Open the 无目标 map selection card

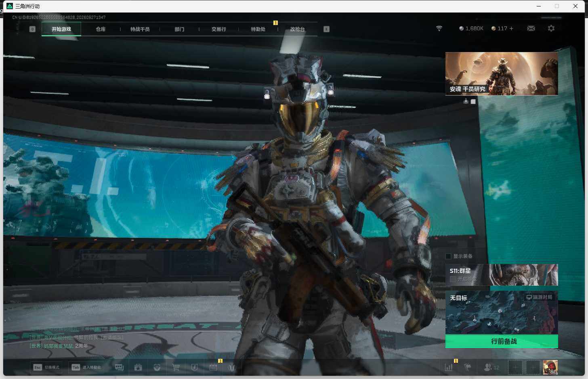[502, 313]
